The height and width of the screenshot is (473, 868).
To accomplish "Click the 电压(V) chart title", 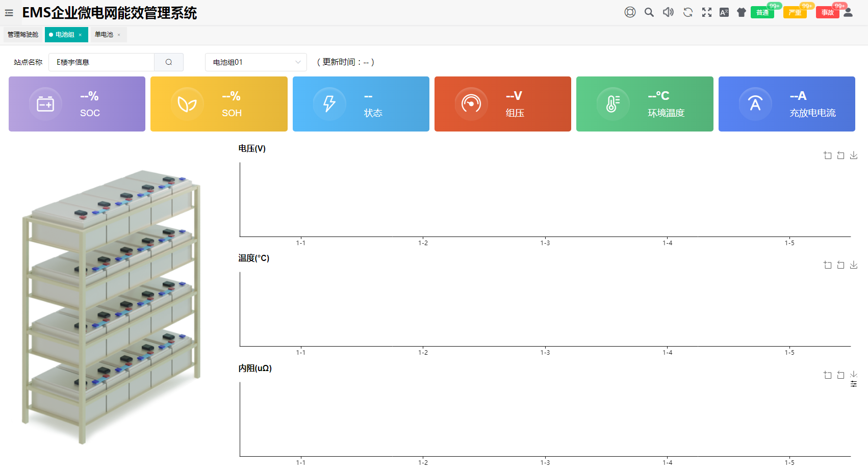I will point(252,149).
